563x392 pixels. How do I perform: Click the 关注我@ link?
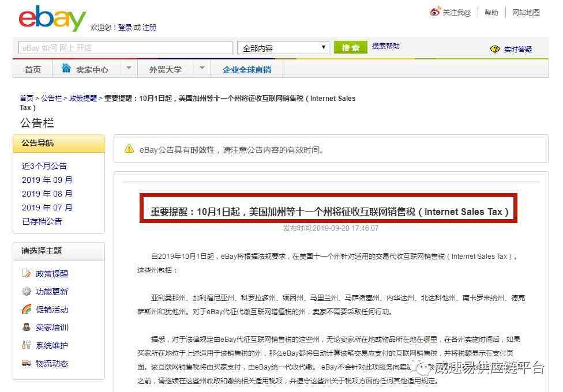[456, 13]
